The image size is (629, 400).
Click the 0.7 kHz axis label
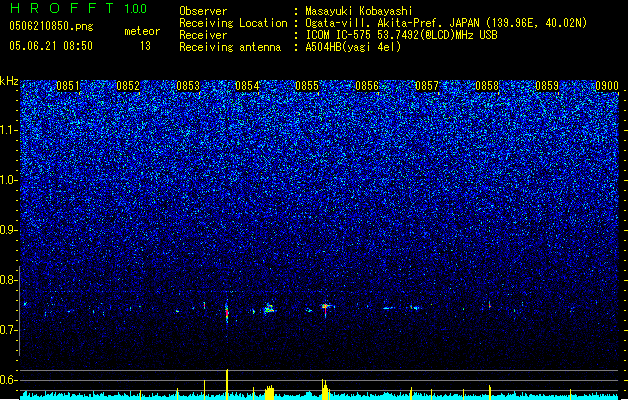point(9,330)
